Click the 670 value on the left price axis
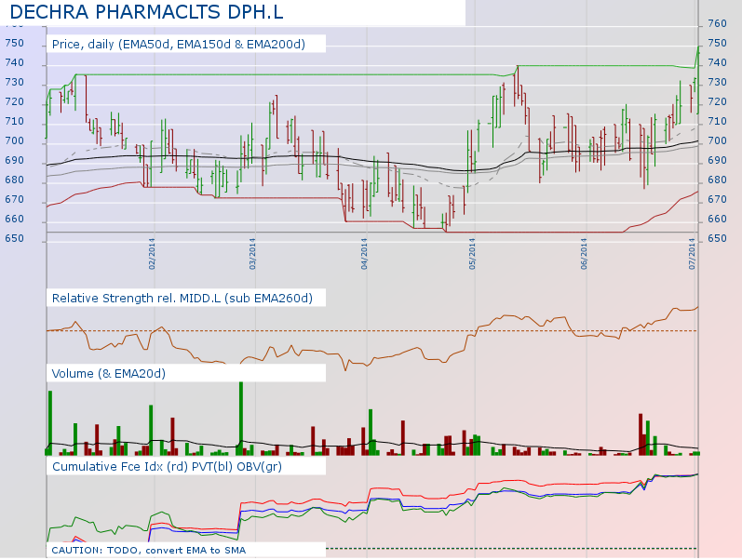 tap(14, 200)
